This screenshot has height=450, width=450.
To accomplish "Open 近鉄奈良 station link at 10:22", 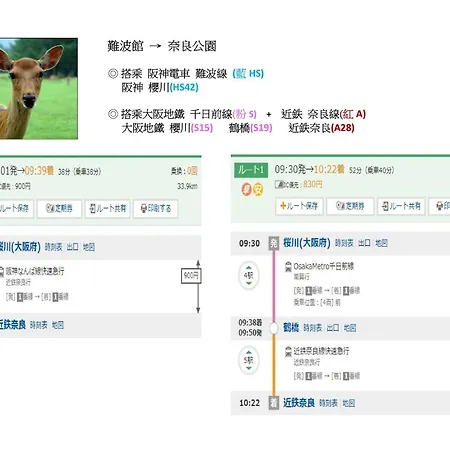I will [299, 403].
